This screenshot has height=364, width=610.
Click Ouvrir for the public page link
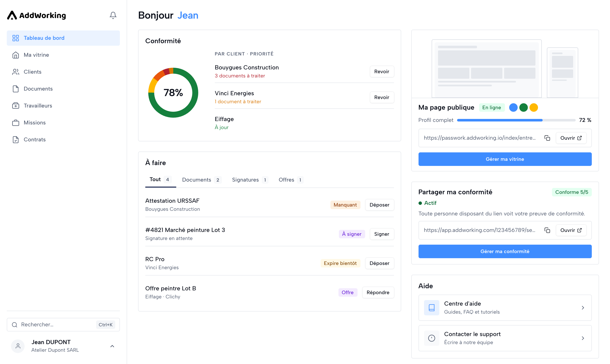[x=571, y=138]
